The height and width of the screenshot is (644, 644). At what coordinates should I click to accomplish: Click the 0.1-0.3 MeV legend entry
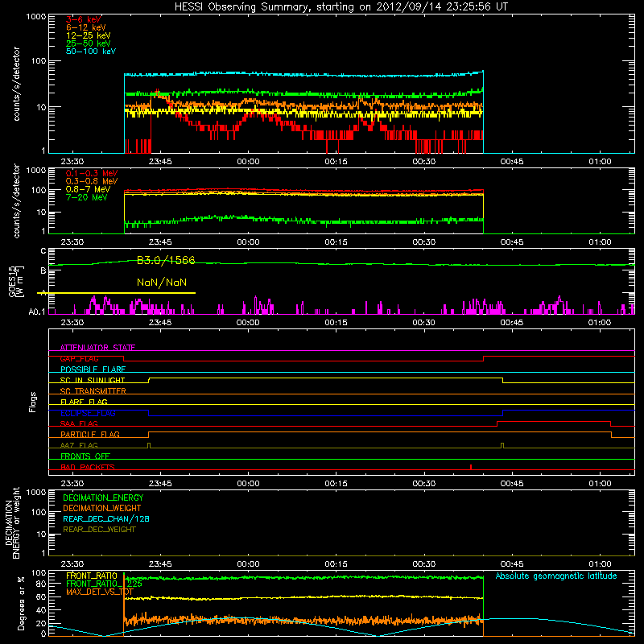tap(92, 173)
